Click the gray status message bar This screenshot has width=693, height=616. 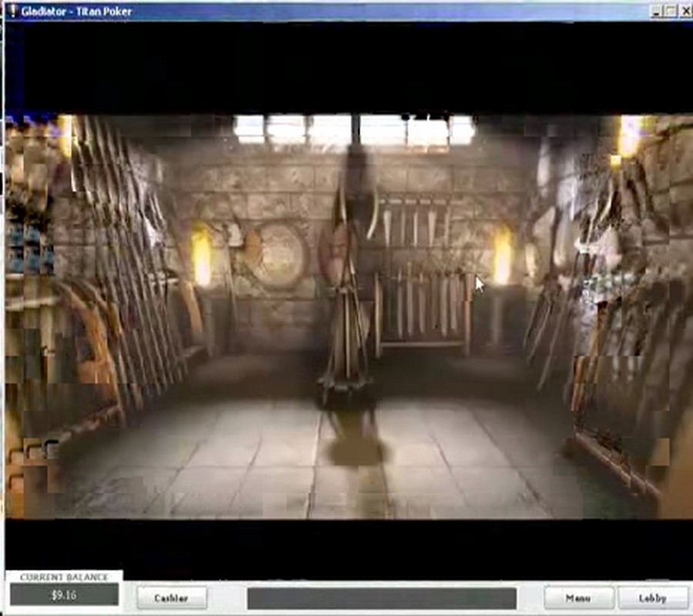coord(381,598)
